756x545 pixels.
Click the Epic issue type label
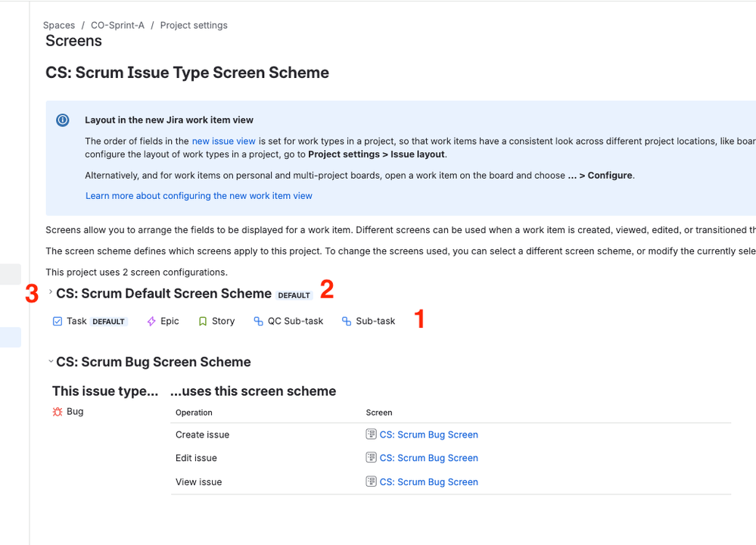170,321
